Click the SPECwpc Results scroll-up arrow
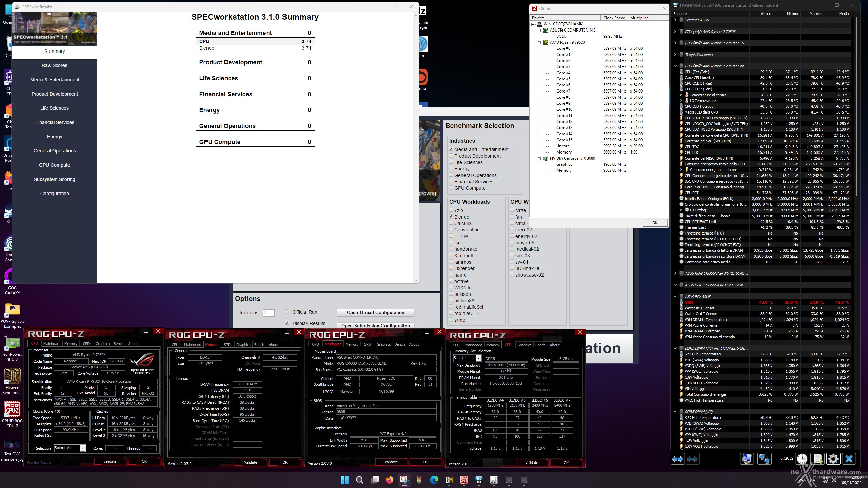Image resolution: width=868 pixels, height=488 pixels. click(416, 15)
